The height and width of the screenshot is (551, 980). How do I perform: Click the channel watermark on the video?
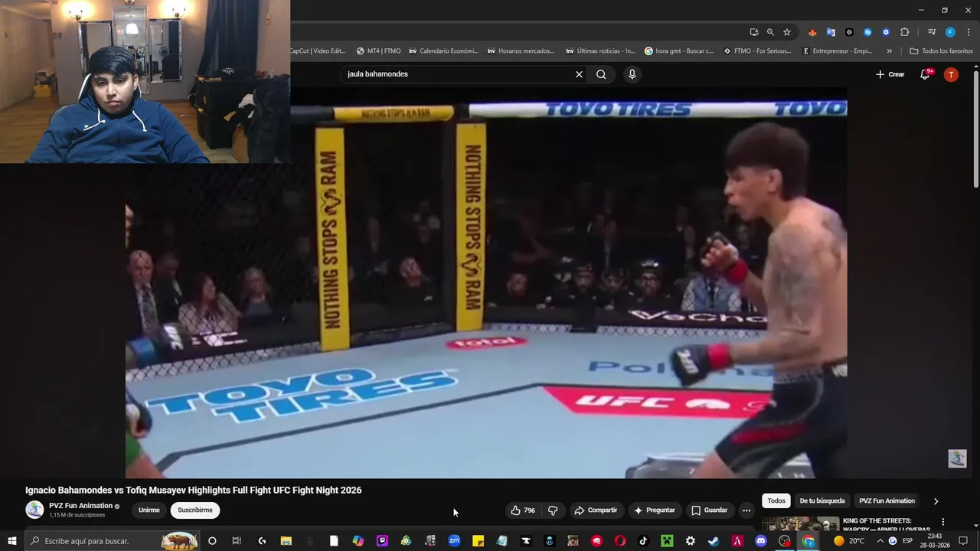pyautogui.click(x=957, y=458)
